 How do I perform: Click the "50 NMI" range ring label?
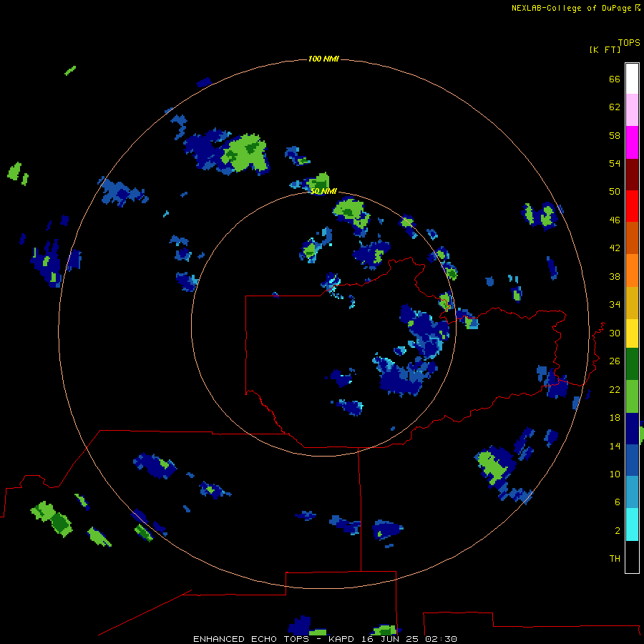(x=323, y=191)
